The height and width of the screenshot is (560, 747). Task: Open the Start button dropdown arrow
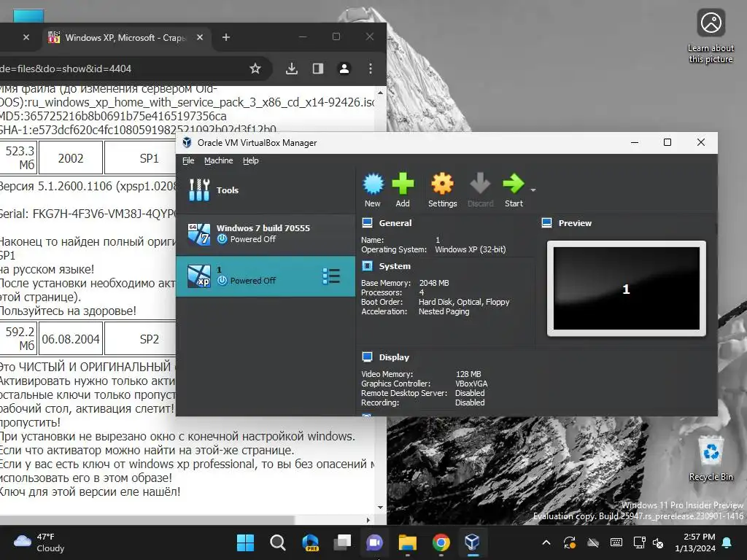coord(533,190)
